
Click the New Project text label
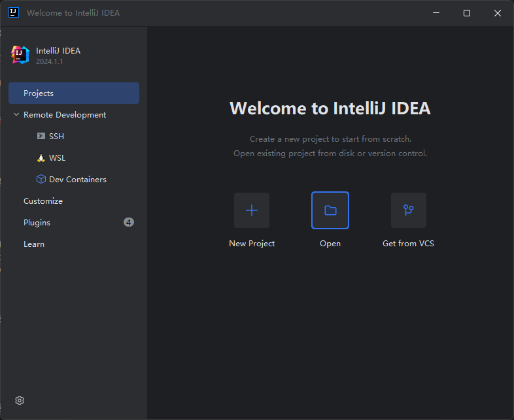[252, 244]
